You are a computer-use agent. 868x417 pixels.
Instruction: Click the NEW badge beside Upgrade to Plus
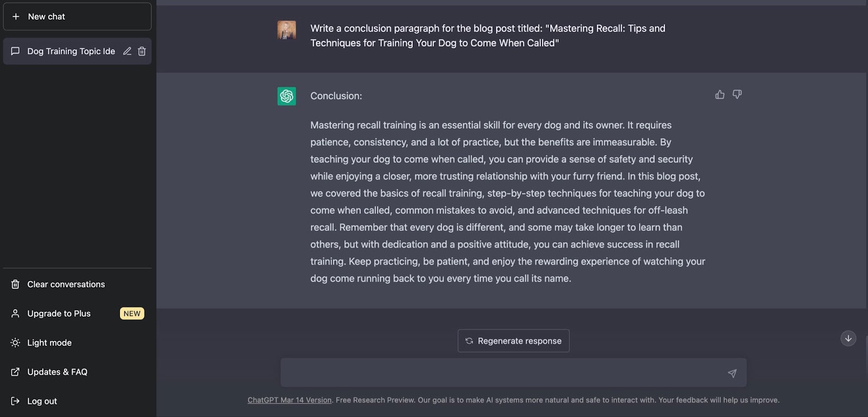[x=132, y=313]
